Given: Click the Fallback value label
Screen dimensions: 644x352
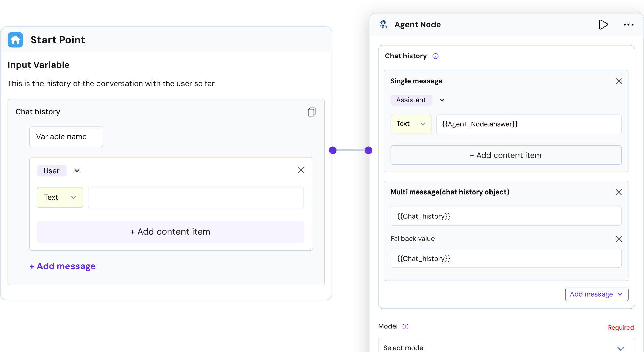Looking at the screenshot, I should [412, 239].
